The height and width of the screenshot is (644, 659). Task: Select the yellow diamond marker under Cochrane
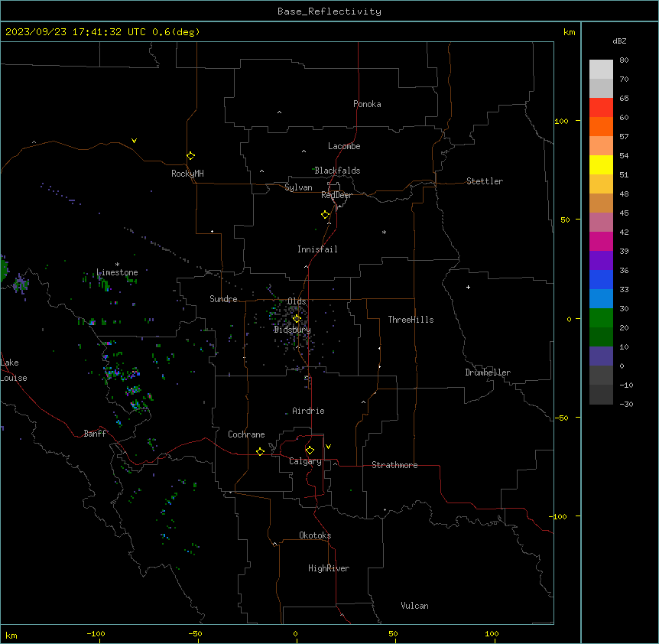(x=260, y=451)
